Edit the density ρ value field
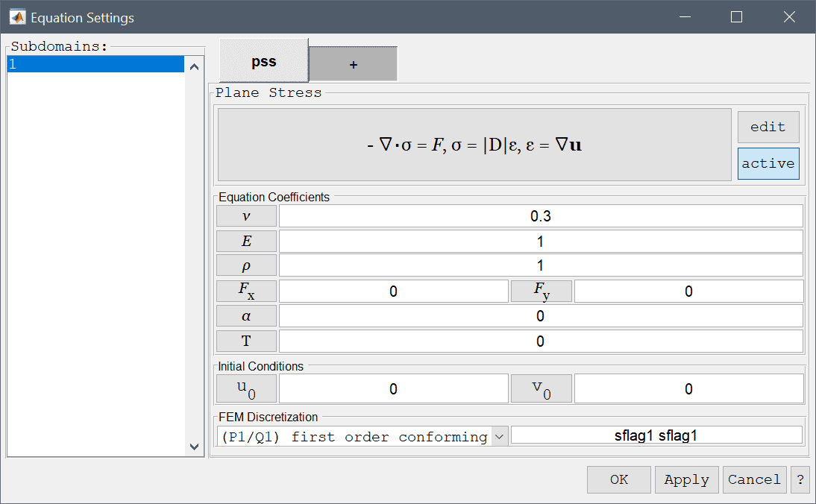816x504 pixels. (x=541, y=265)
